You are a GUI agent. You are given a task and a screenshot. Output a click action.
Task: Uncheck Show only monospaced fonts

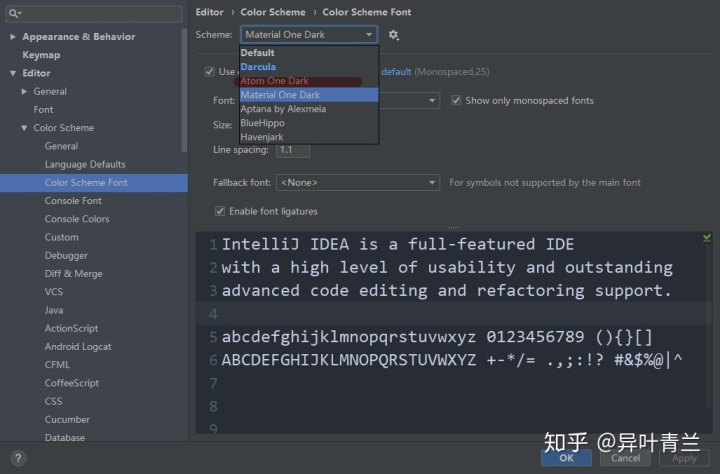pyautogui.click(x=456, y=100)
